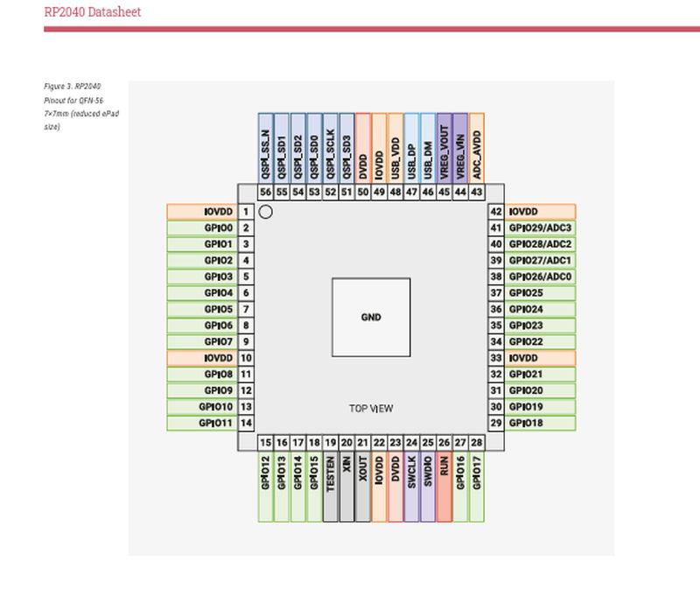Image resolution: width=700 pixels, height=589 pixels.
Task: Click the IOVDD label at pin 1
Action: click(202, 212)
